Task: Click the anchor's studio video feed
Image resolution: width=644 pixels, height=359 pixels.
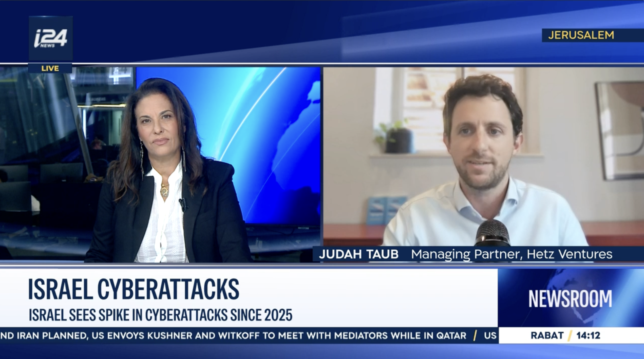Action: [160, 165]
